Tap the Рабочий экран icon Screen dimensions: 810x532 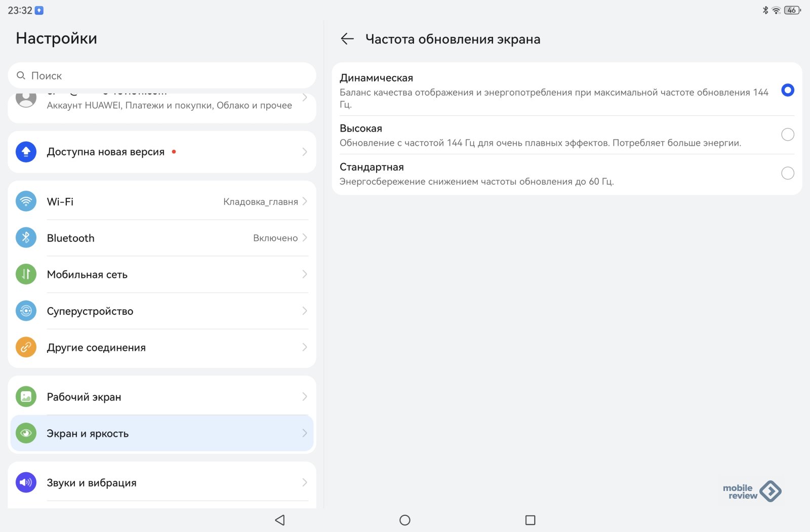coord(26,397)
